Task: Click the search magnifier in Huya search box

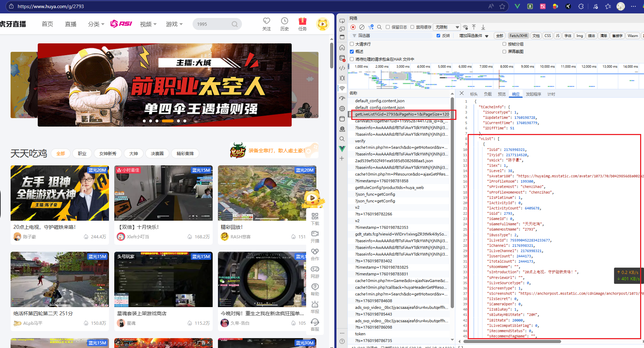Action: 235,24
